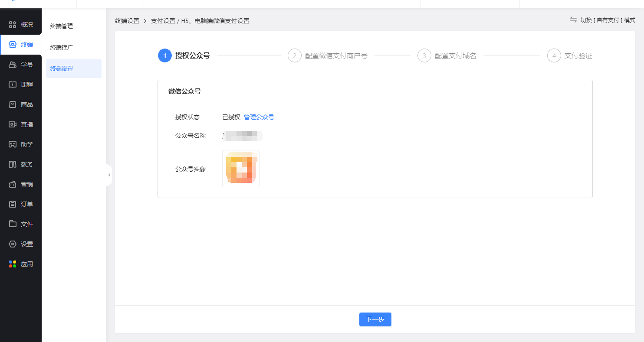Image resolution: width=644 pixels, height=342 pixels.
Task: Select 终端推广 submenu item
Action: point(62,47)
